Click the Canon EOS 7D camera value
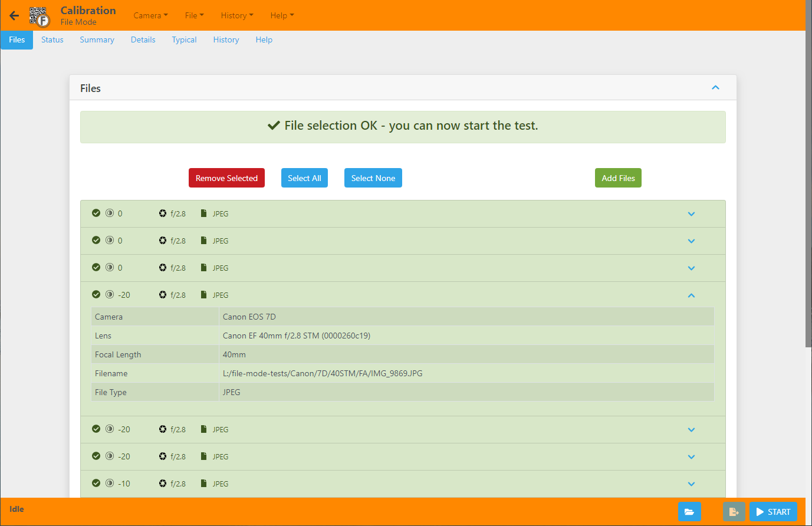This screenshot has width=812, height=526. click(x=249, y=317)
